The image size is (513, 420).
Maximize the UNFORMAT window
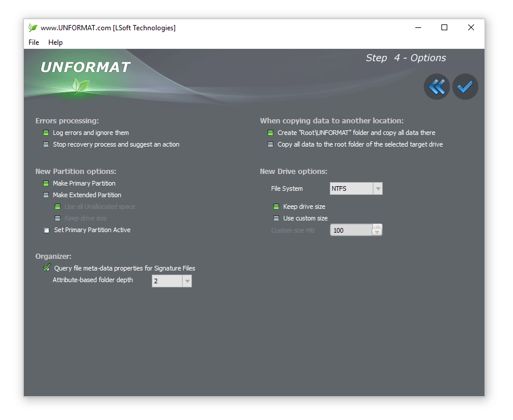click(444, 28)
